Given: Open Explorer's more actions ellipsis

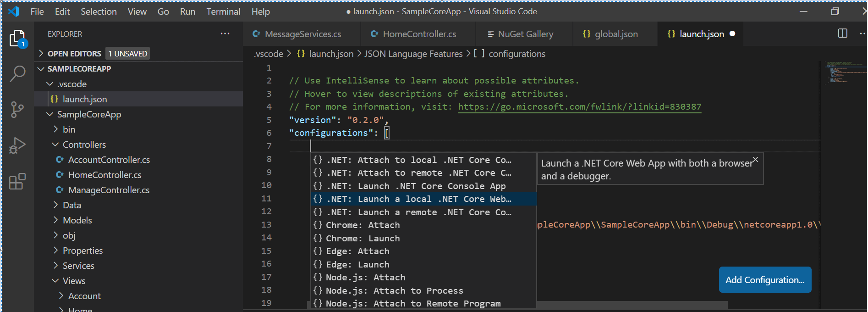Looking at the screenshot, I should point(225,34).
